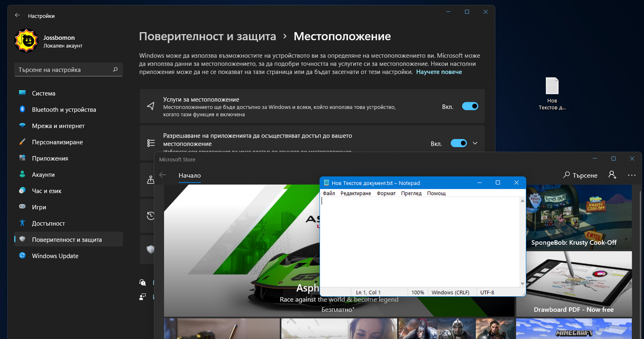This screenshot has width=644, height=339.
Task: Click Търсене search in Microsoft Store
Action: click(x=581, y=175)
